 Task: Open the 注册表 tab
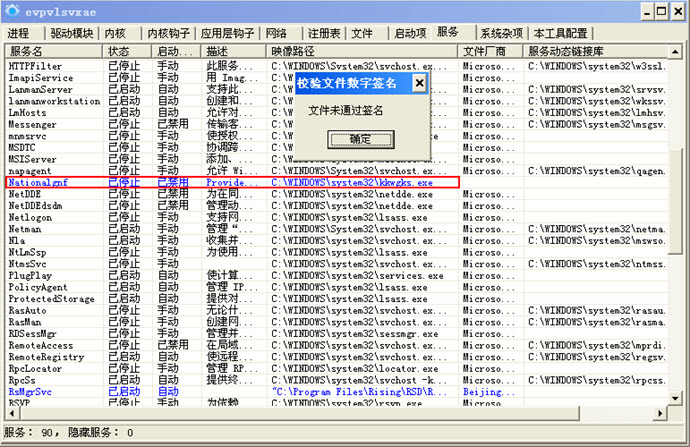point(325,33)
